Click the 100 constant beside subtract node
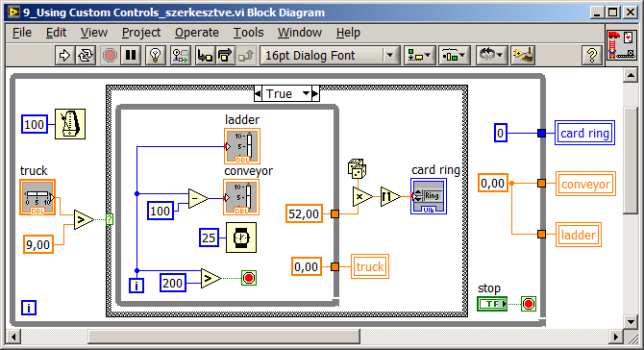Viewport: 644px width, 350px height. (161, 211)
